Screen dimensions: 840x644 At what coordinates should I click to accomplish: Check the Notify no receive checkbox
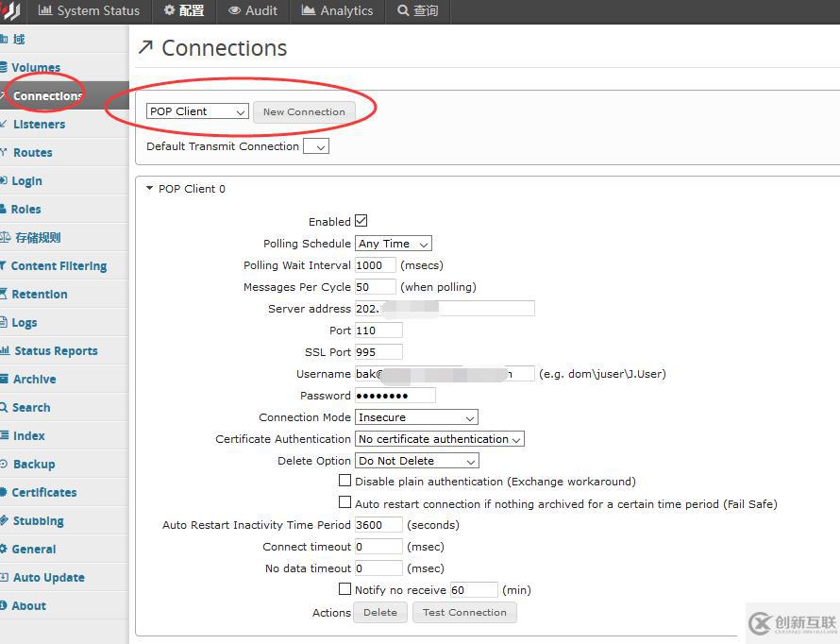tap(345, 589)
